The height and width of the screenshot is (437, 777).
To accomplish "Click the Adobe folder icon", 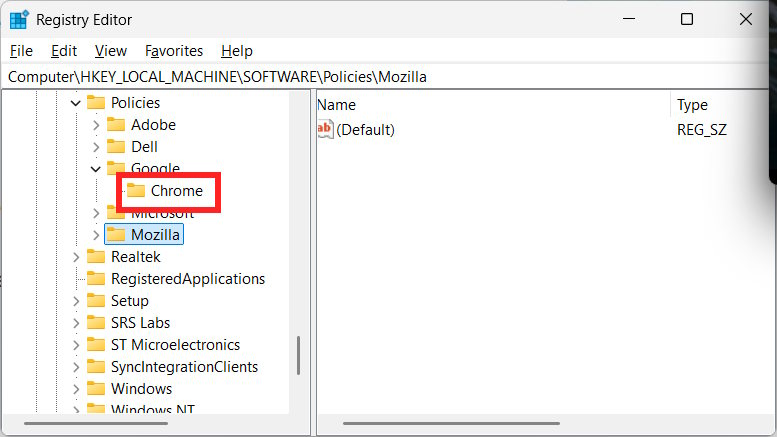I will coord(116,124).
